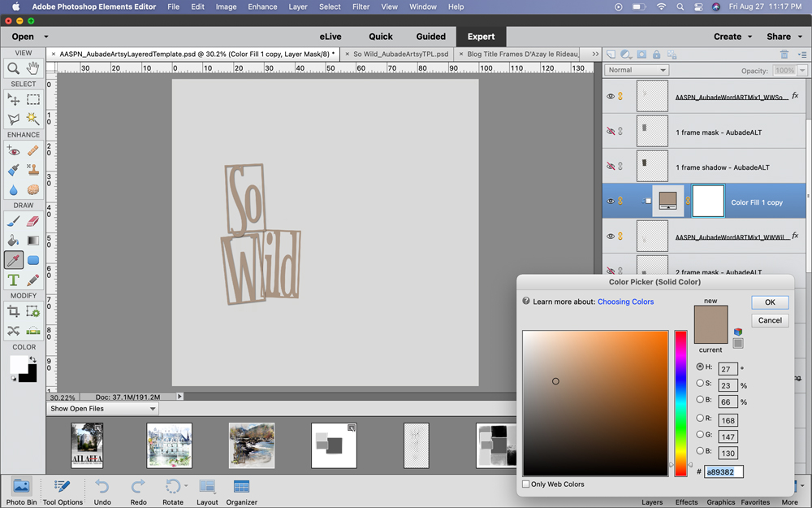Select the Color Picker eyedropper tool
The image size is (812, 508).
(x=14, y=260)
